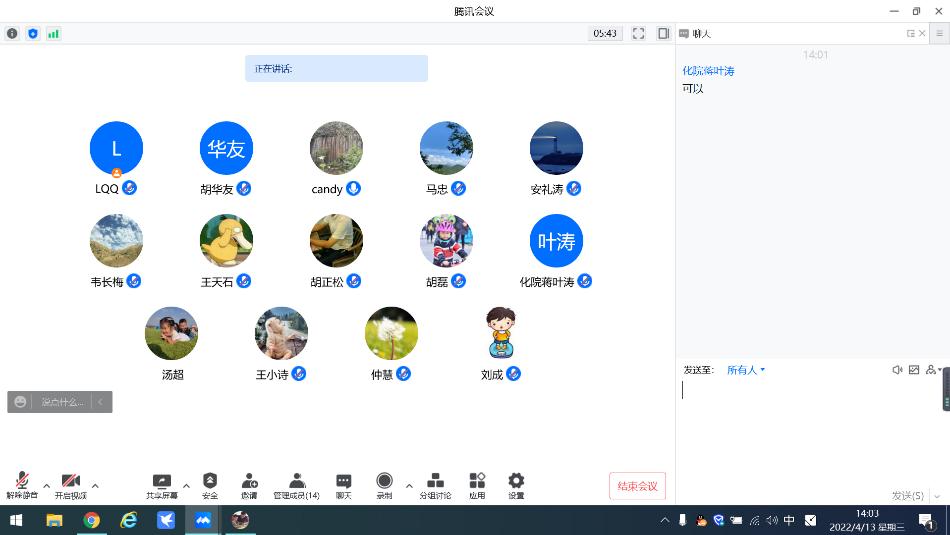
Task: Expand screen share options arrow beside 共享屏幕
Action: click(186, 486)
